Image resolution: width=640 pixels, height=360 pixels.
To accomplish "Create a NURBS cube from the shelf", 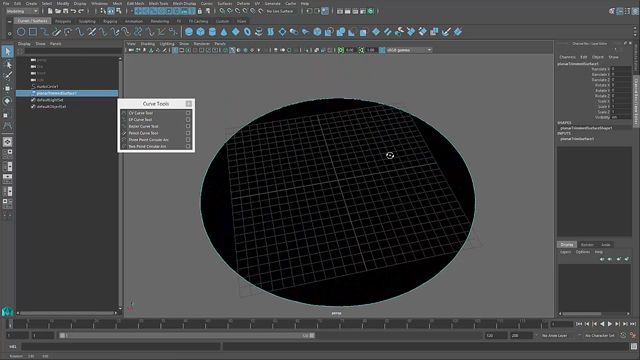I will (x=200, y=31).
